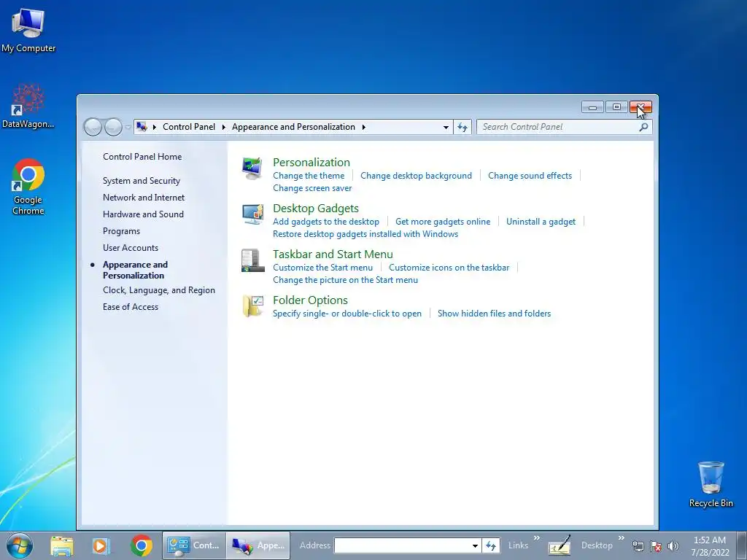Click the taskbar clock showing 1:52 AM
Image resolution: width=747 pixels, height=560 pixels.
(x=710, y=545)
